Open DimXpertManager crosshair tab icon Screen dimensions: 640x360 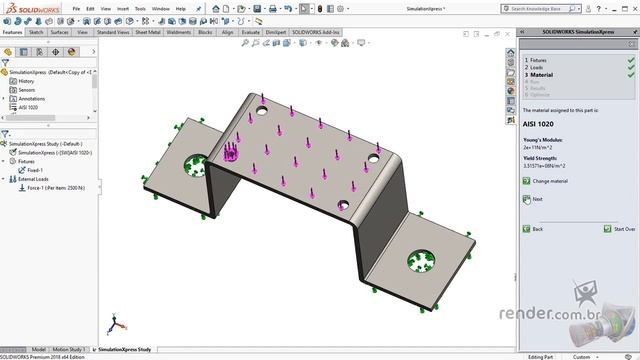point(56,52)
